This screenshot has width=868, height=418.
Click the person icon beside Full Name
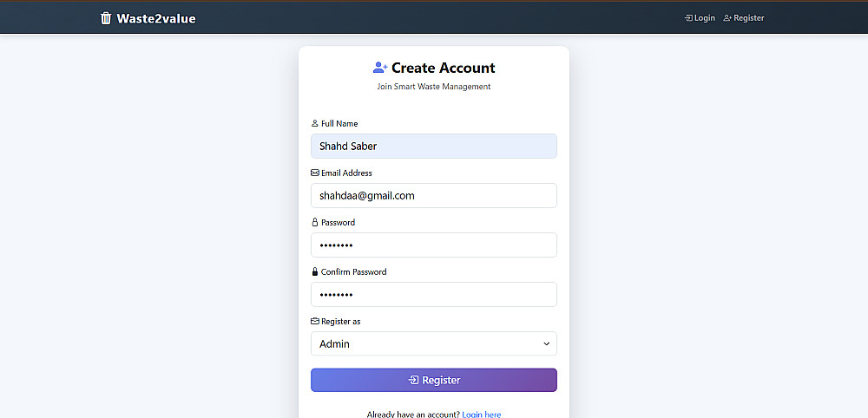315,124
